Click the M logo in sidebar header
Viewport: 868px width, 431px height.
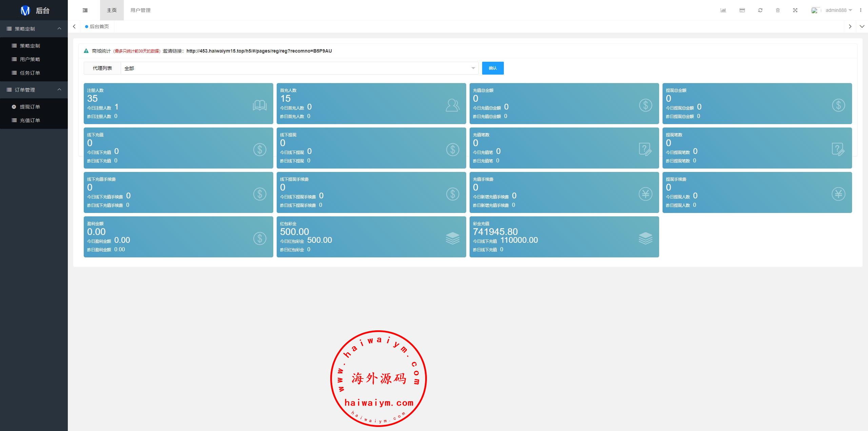pos(25,11)
